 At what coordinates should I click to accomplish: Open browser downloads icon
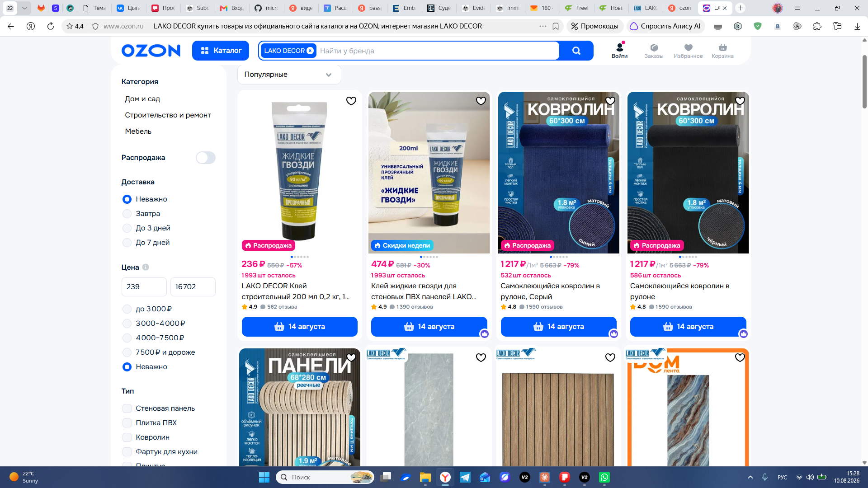857,26
